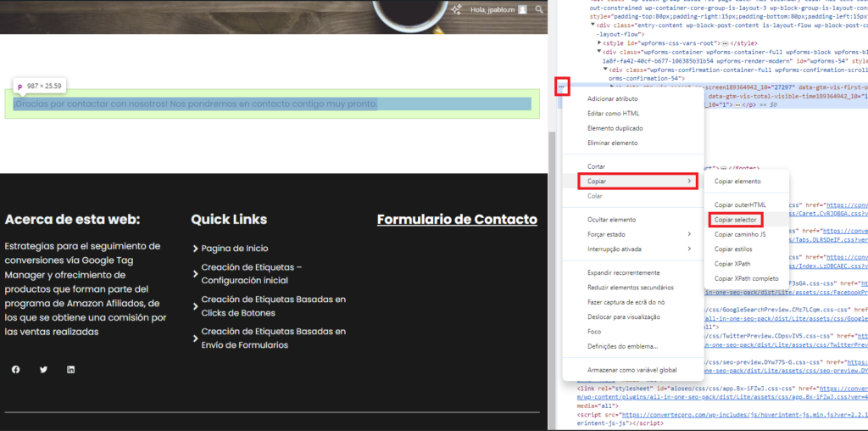Open the Twitter social icon
The height and width of the screenshot is (431, 868).
point(43,369)
